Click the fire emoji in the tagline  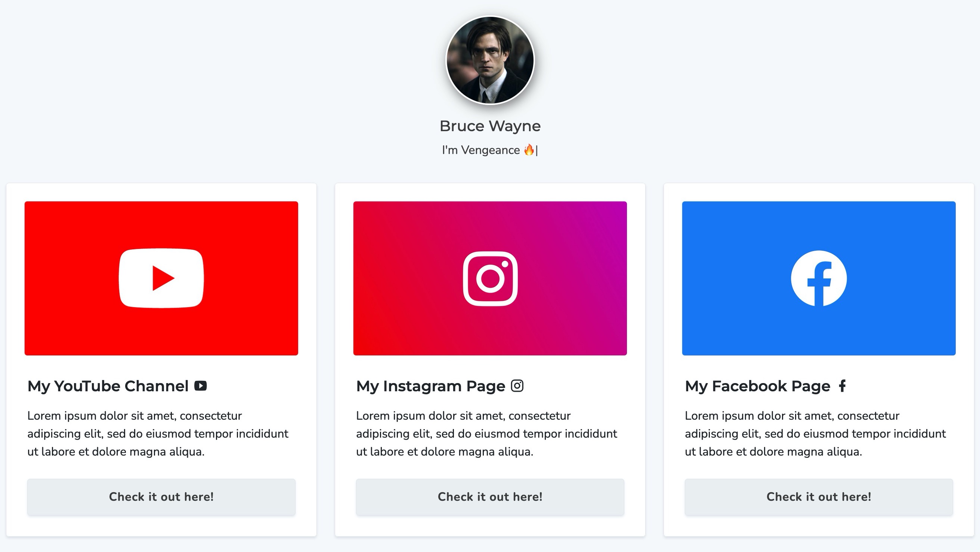[x=529, y=150]
